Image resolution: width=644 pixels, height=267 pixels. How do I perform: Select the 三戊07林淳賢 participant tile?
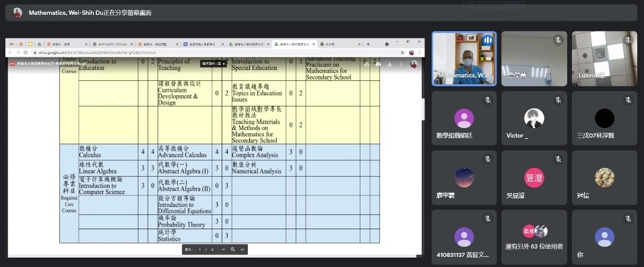[604, 118]
